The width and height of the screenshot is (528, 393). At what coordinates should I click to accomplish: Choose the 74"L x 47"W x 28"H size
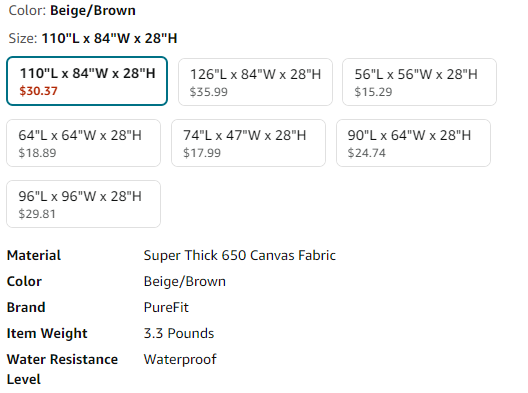click(248, 143)
